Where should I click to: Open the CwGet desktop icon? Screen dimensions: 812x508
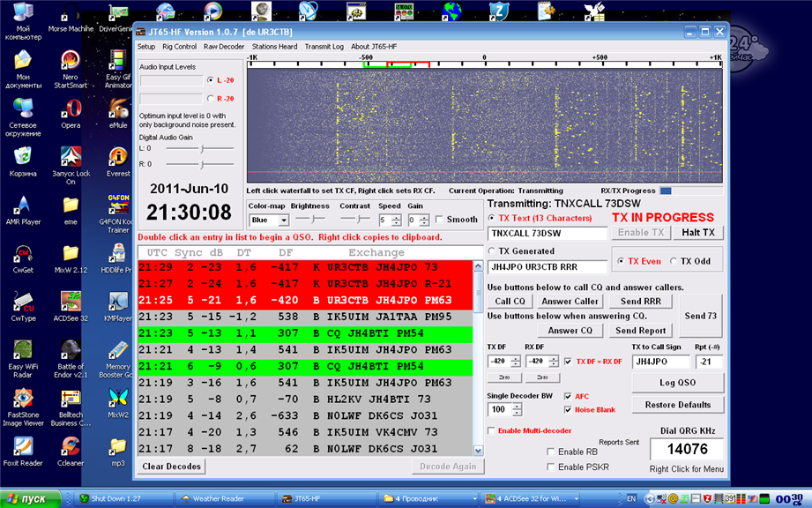[x=23, y=258]
